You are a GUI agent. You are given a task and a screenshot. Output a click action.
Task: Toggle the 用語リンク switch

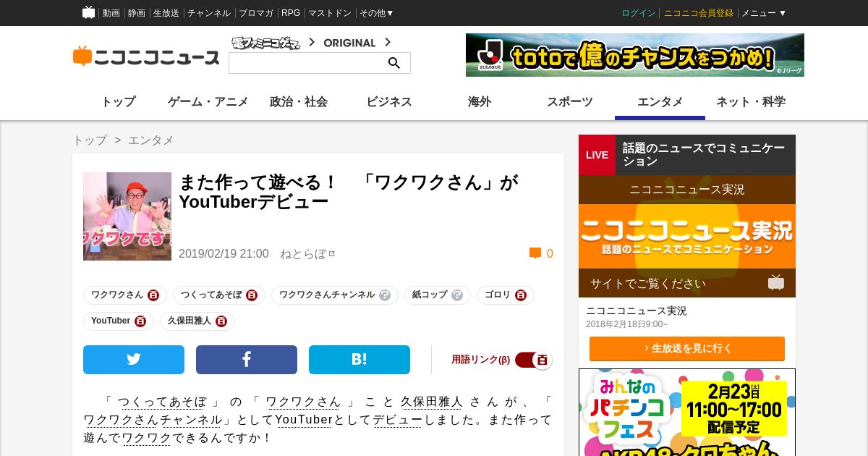[x=534, y=360]
